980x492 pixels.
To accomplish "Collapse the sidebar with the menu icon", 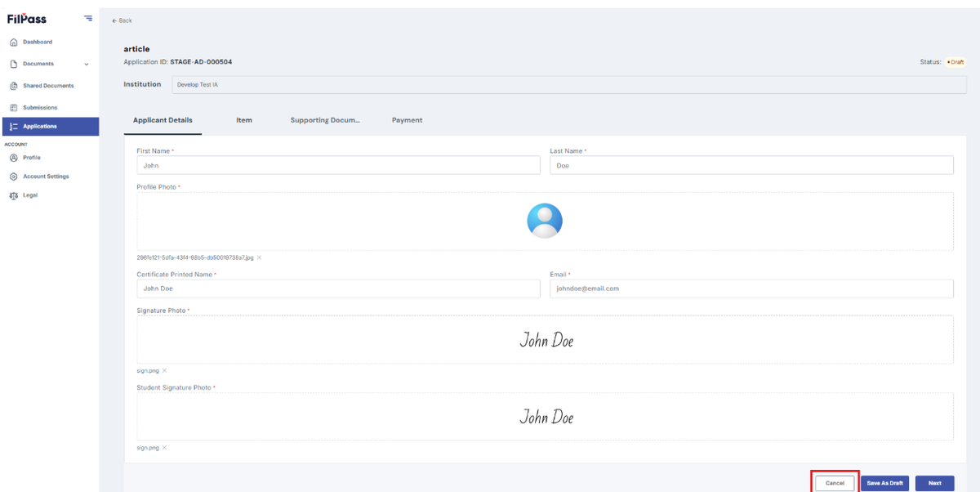I will (88, 18).
